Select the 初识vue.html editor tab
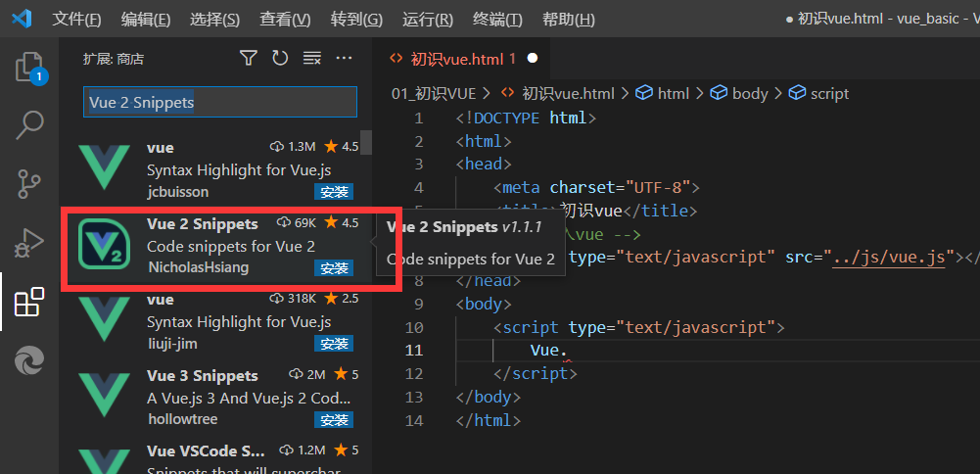 click(x=460, y=59)
